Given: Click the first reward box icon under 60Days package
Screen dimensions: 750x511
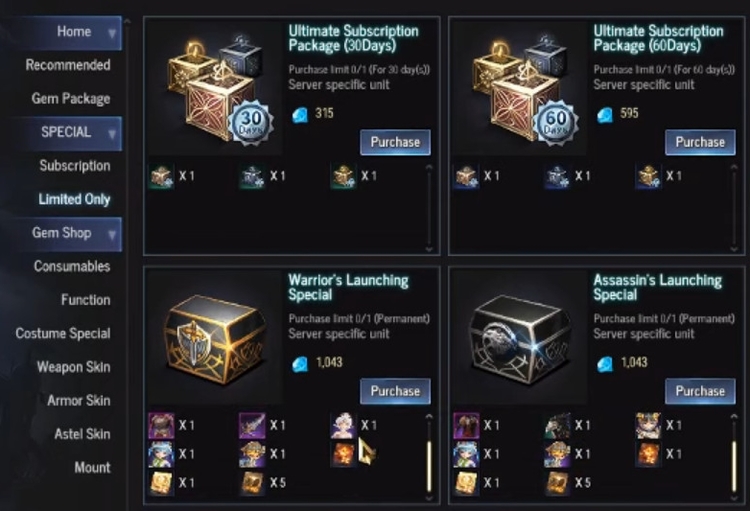Looking at the screenshot, I should 466,176.
